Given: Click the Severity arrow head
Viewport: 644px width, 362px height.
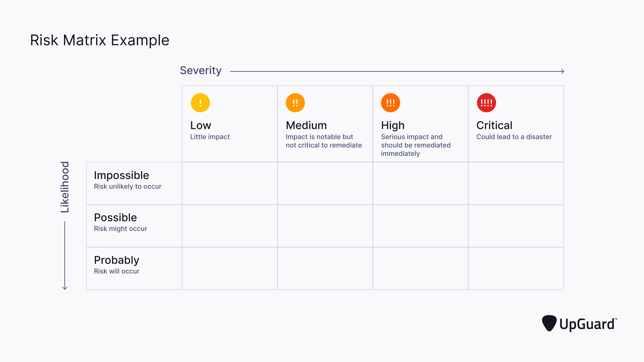Looking at the screenshot, I should 563,72.
